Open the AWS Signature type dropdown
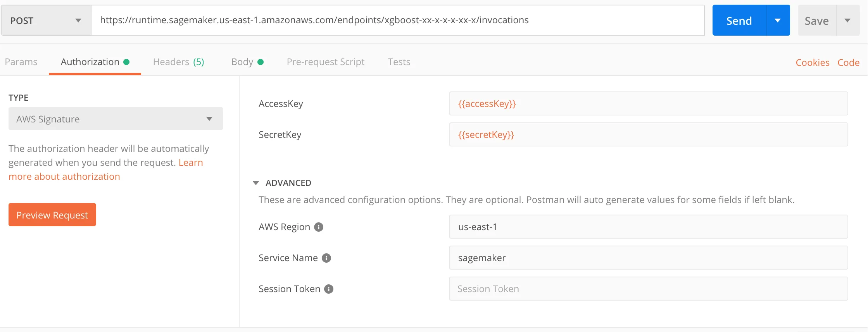This screenshot has width=868, height=332. click(x=116, y=119)
